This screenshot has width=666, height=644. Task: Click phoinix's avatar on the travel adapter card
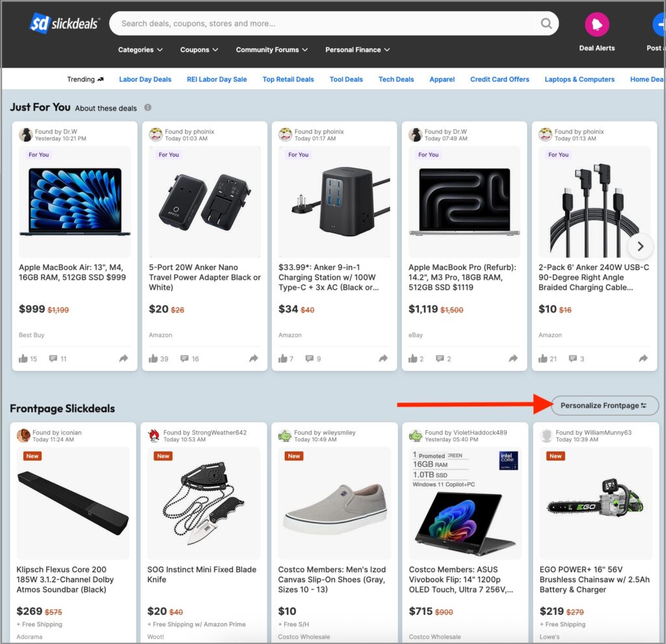pos(155,135)
